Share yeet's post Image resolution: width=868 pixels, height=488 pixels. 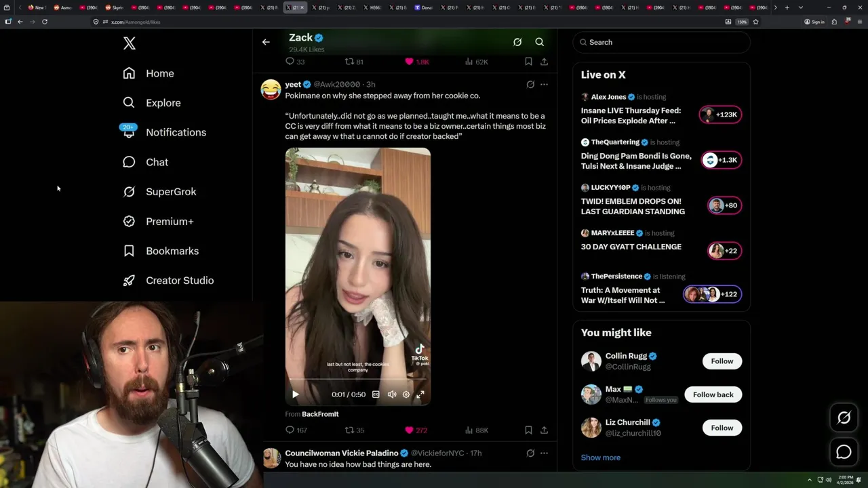pos(544,430)
